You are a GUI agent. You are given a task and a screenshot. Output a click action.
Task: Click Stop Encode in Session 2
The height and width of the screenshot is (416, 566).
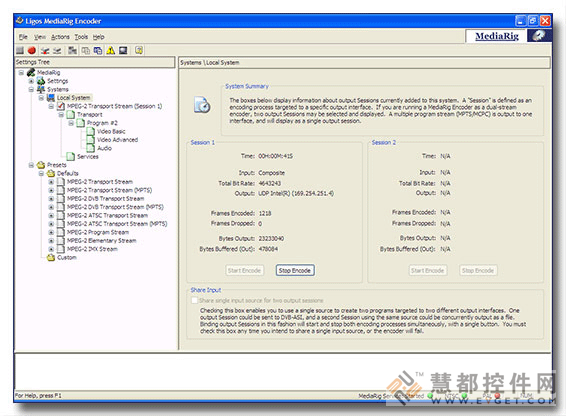click(x=478, y=270)
